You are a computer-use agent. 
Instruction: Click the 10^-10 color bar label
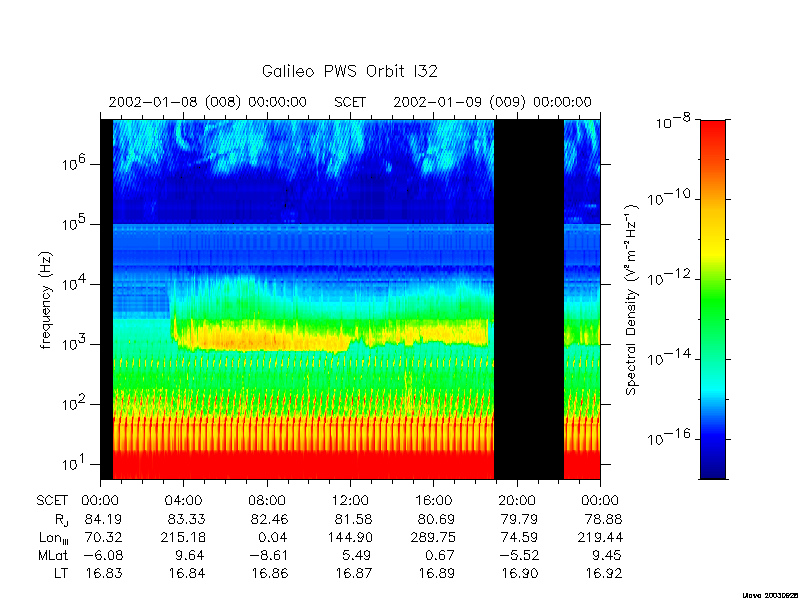click(667, 197)
